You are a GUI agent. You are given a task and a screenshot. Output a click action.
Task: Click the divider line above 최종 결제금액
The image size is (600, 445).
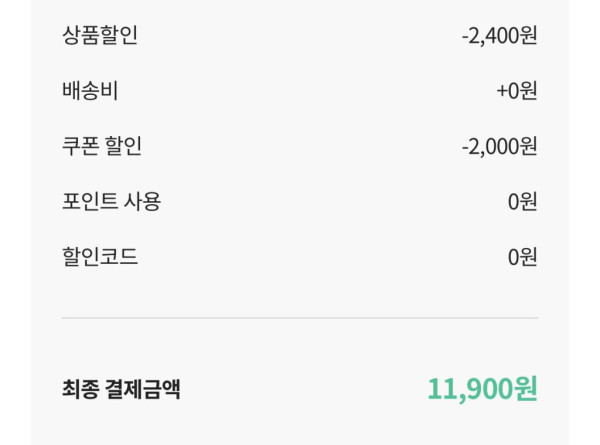point(300,318)
